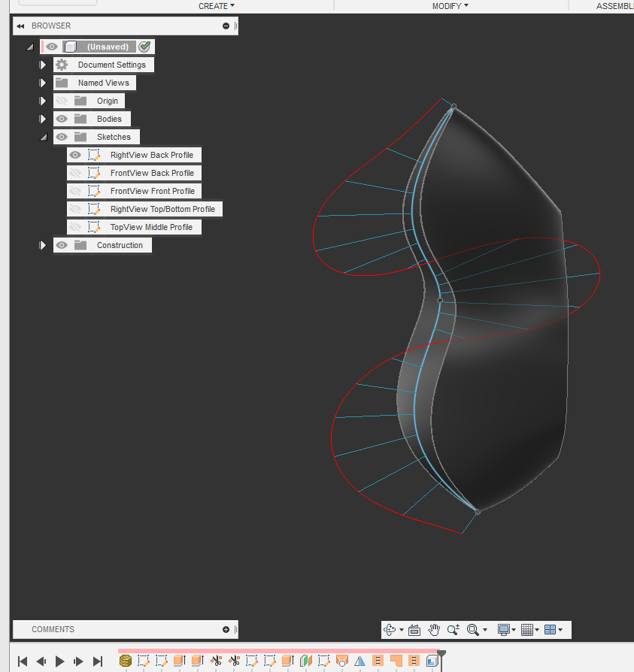Click the Document Settings gear icon
This screenshot has height=672, width=634.
[62, 65]
